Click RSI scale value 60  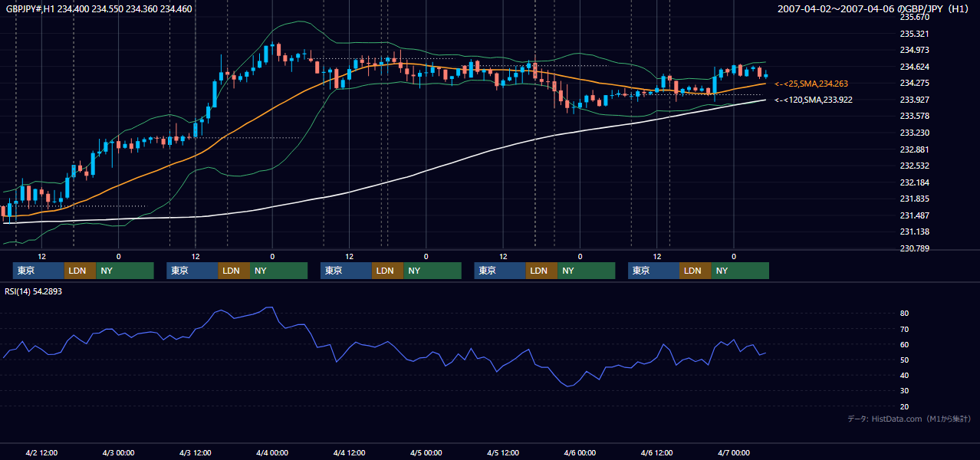[x=905, y=344]
